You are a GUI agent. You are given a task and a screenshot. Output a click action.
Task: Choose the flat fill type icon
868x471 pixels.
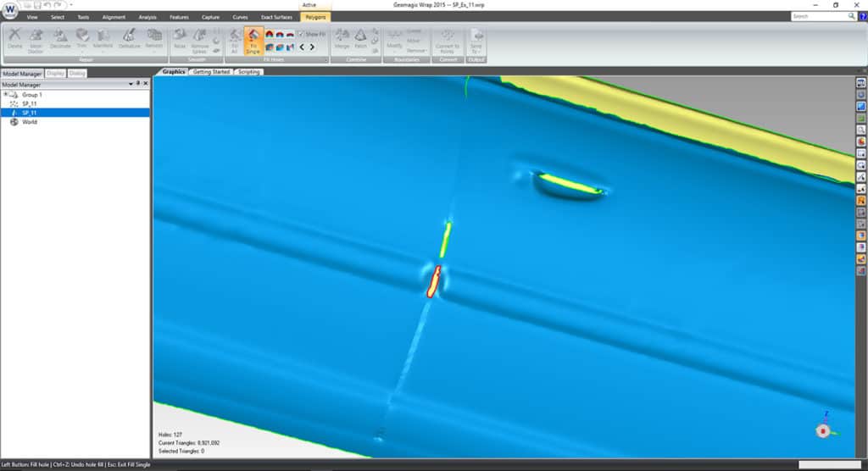coord(290,35)
